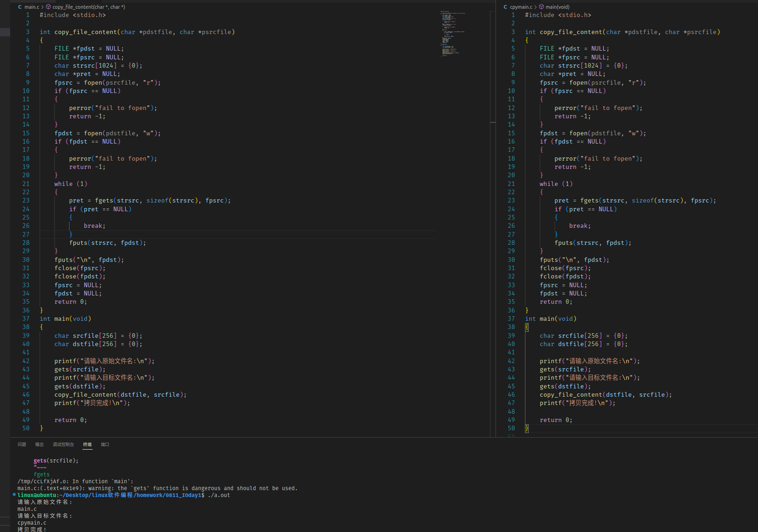
Task: Click 'while (1)' in main.c
Action: [71, 184]
